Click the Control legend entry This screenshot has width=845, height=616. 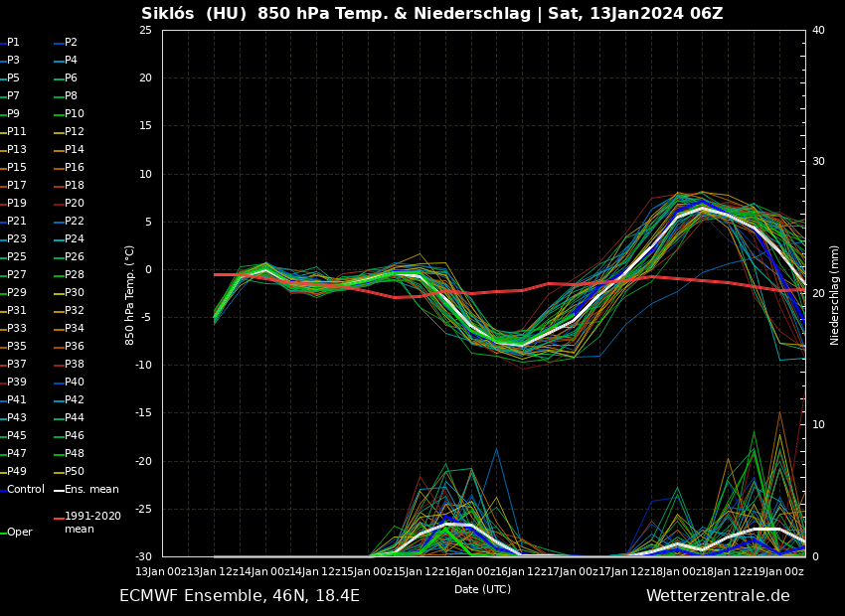[x=25, y=490]
